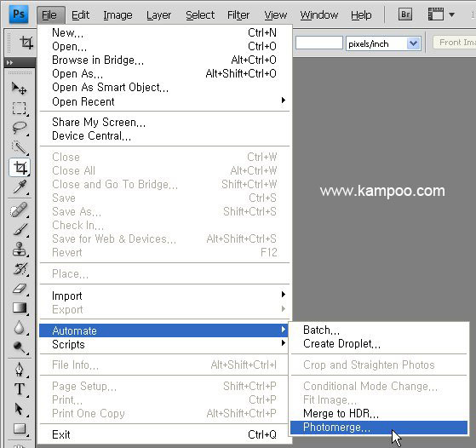Select the Type tool
The height and width of the screenshot is (448, 476).
click(x=20, y=389)
